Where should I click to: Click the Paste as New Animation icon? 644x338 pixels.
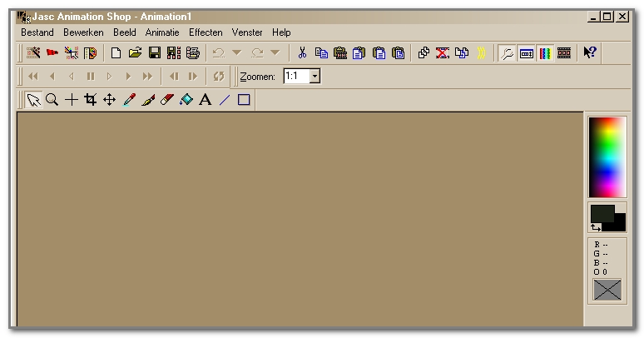click(x=340, y=52)
